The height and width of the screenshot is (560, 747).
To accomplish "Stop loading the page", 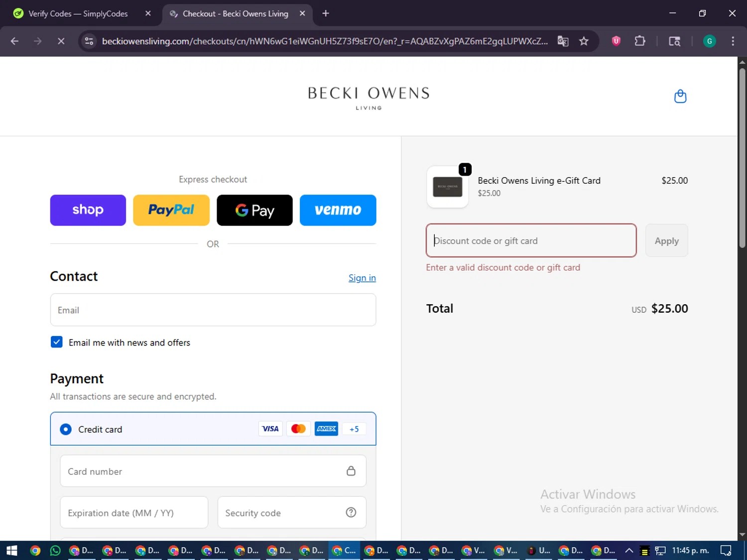I will pyautogui.click(x=61, y=41).
